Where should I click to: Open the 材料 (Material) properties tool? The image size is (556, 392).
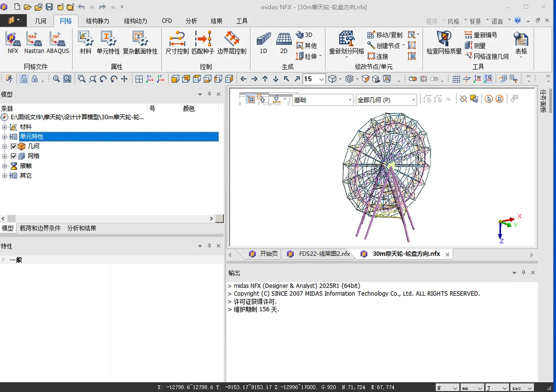[x=86, y=43]
